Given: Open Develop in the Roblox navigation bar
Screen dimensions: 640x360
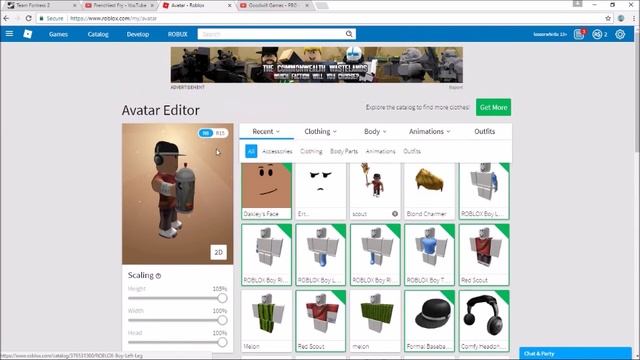Looking at the screenshot, I should point(138,34).
